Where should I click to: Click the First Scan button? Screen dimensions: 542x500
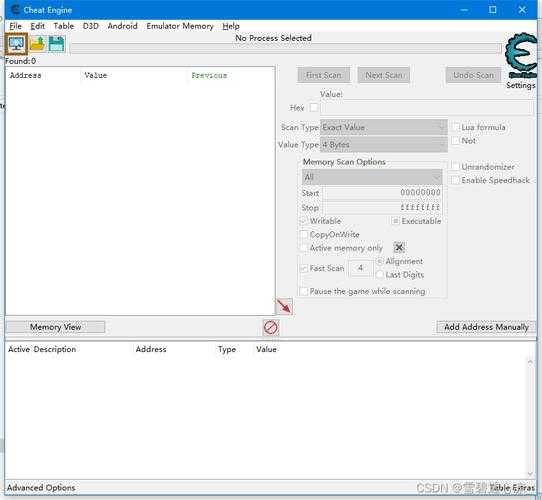point(324,75)
